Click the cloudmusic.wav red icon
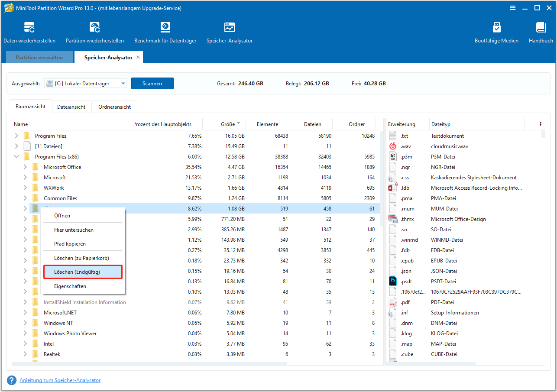 tap(392, 146)
